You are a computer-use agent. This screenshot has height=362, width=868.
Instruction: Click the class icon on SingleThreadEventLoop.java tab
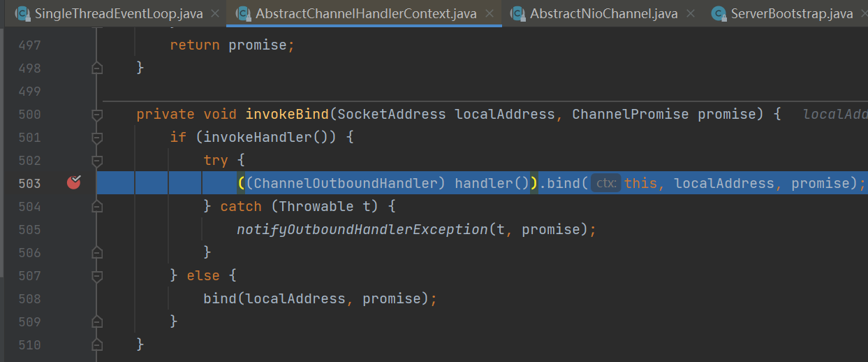click(x=22, y=14)
